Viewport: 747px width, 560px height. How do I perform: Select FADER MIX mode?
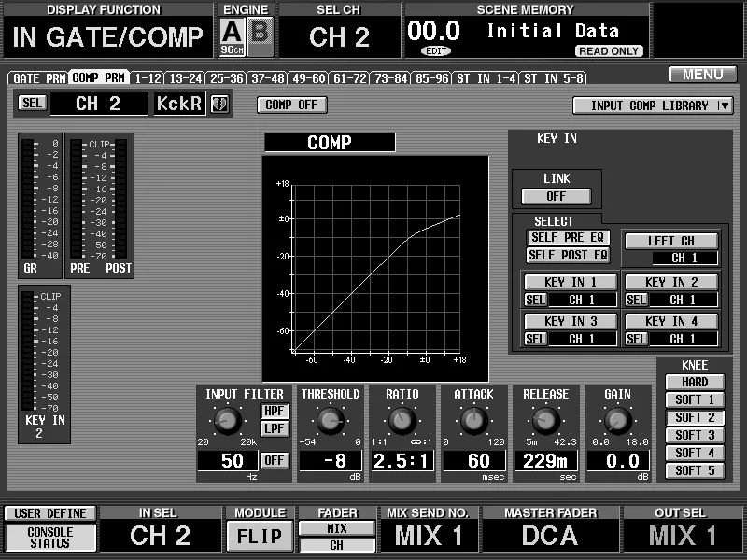(337, 528)
